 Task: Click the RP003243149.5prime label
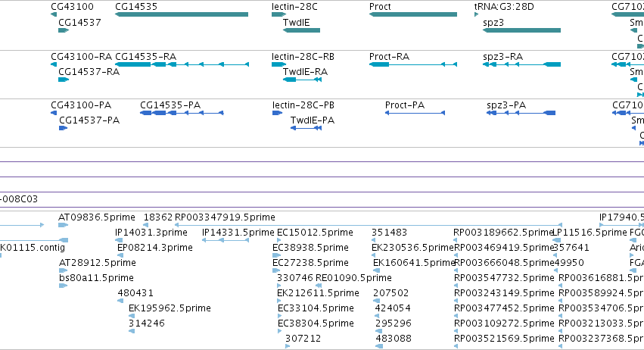(504, 293)
